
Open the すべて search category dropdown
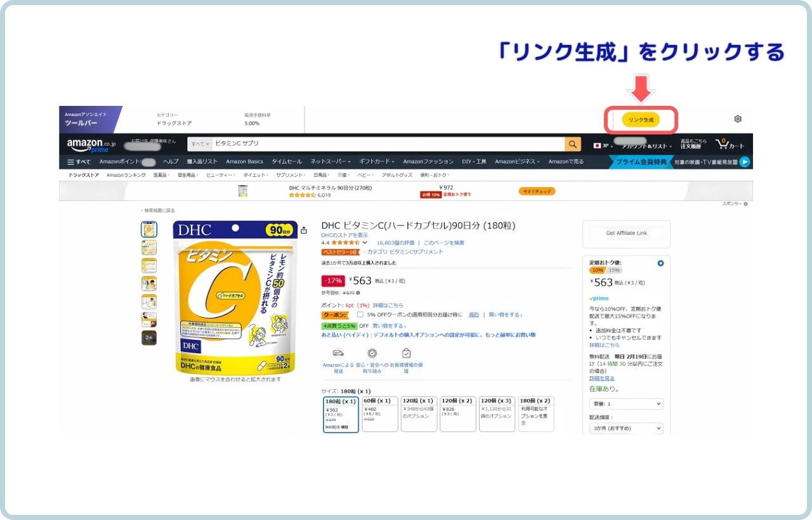[199, 144]
